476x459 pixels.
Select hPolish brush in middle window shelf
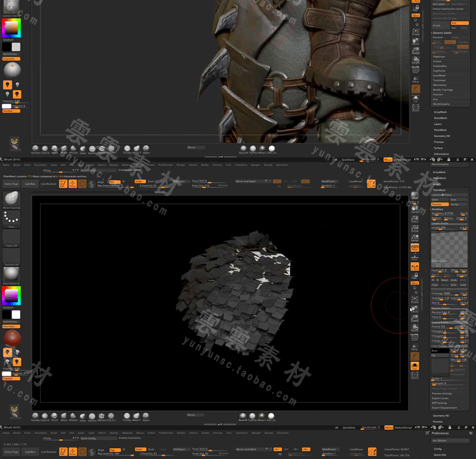click(73, 417)
